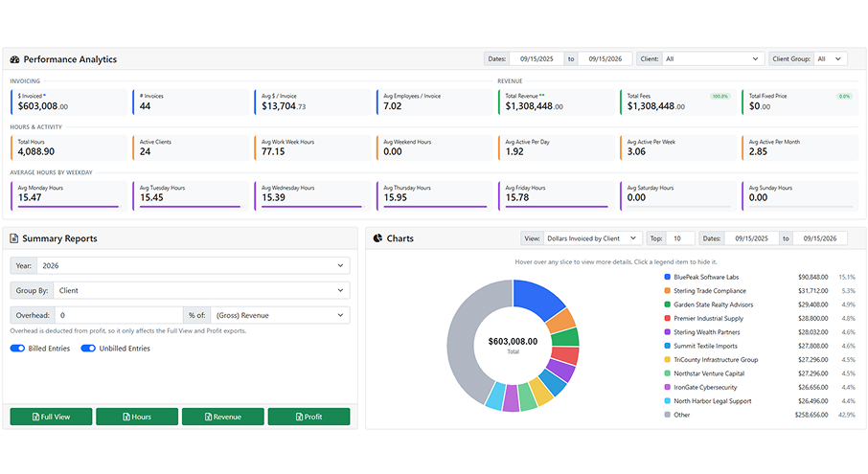Click the Sterling Trade Compliance legend swatch
The height and width of the screenshot is (474, 868).
(x=667, y=291)
